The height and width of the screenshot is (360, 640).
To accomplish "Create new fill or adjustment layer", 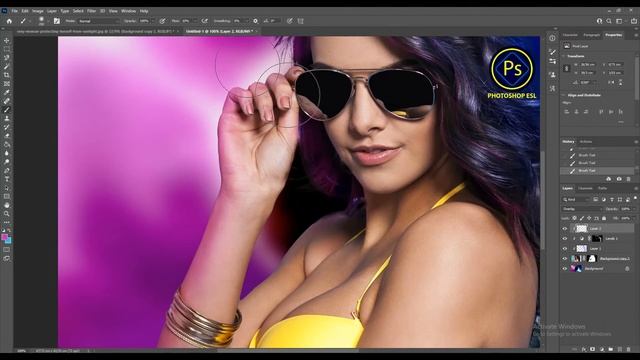I will click(602, 349).
